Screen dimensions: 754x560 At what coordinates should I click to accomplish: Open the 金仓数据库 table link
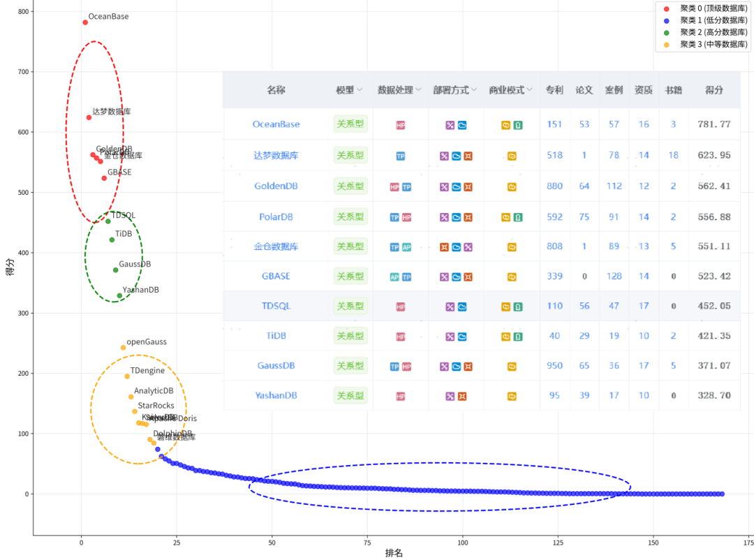(276, 246)
